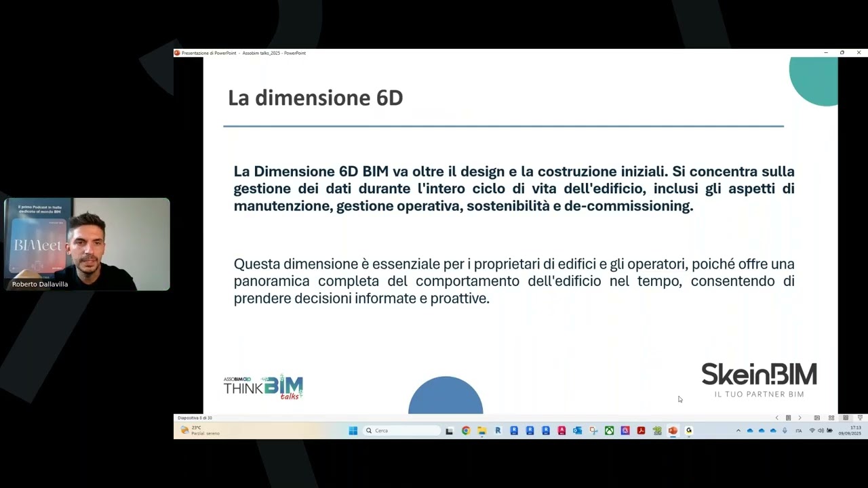Switch to Reading view in the status bar
This screenshot has width=868, height=488.
coord(846,418)
